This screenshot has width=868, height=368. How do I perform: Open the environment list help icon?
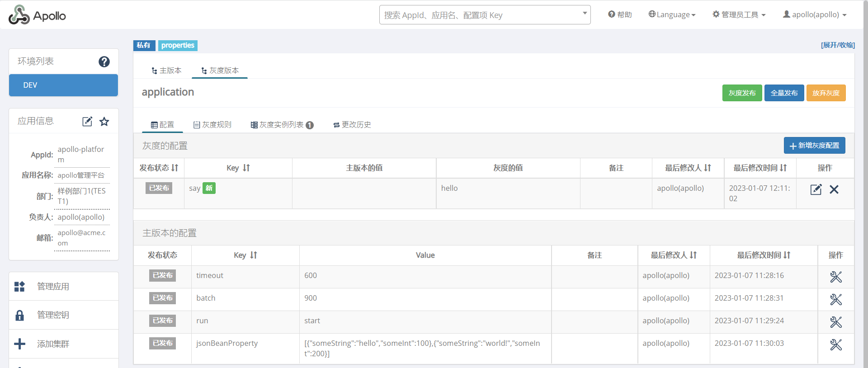[104, 61]
